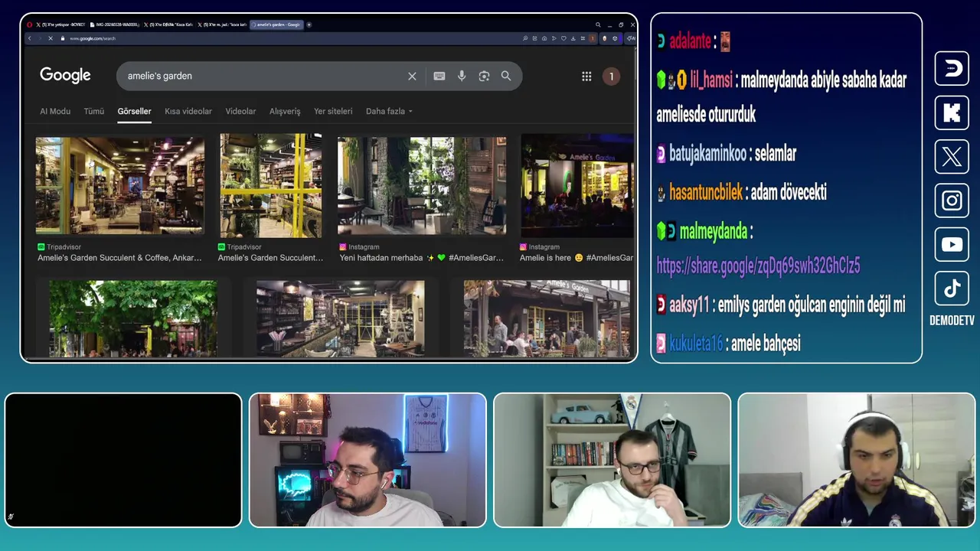Open the on-screen keyboard icon in search box
Image resolution: width=980 pixels, height=551 pixels.
click(439, 76)
